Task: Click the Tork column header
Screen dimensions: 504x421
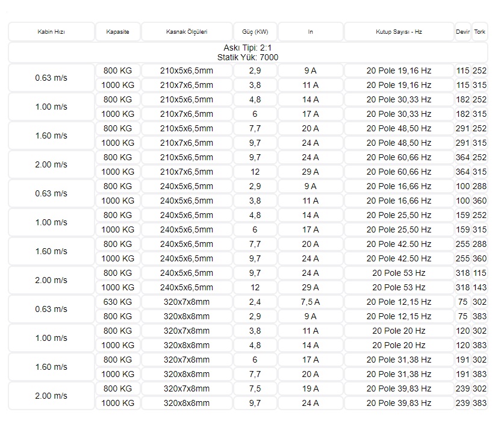Action: [479, 31]
